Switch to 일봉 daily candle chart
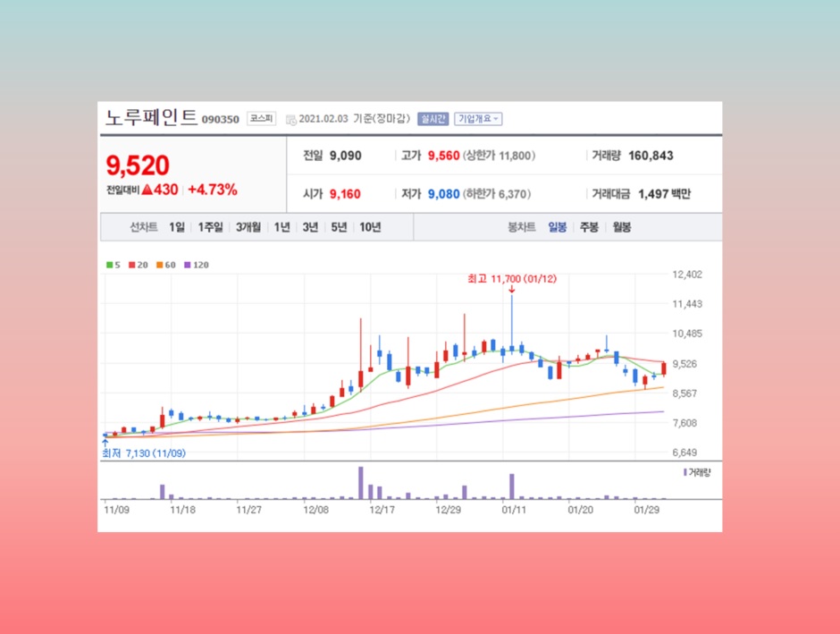Screen dimensions: 840x634 [x=557, y=227]
